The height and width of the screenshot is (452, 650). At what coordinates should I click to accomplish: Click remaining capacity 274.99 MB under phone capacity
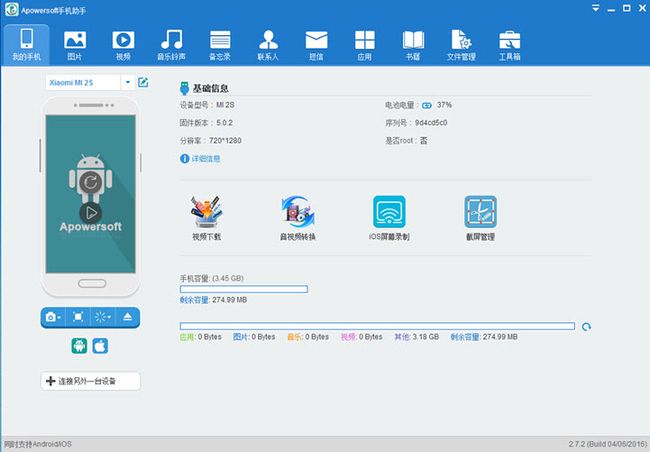[x=213, y=300]
